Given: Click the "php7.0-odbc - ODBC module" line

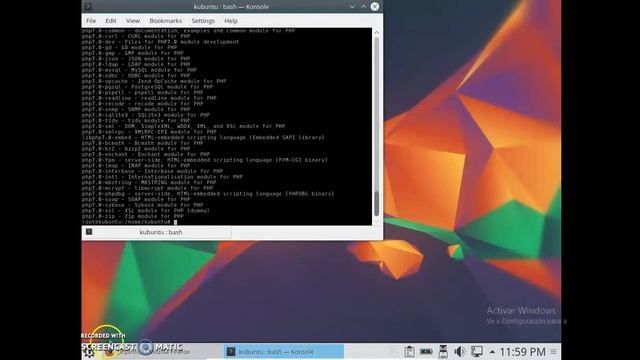Looking at the screenshot, I should 136,76.
